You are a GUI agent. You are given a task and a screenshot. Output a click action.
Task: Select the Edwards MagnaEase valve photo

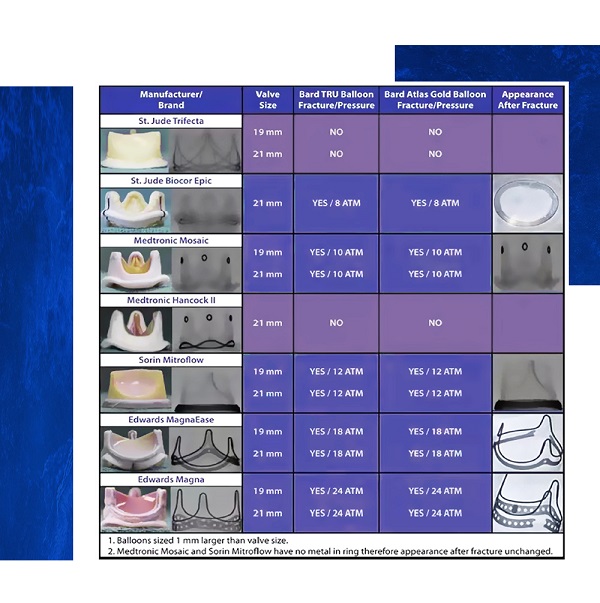click(135, 449)
